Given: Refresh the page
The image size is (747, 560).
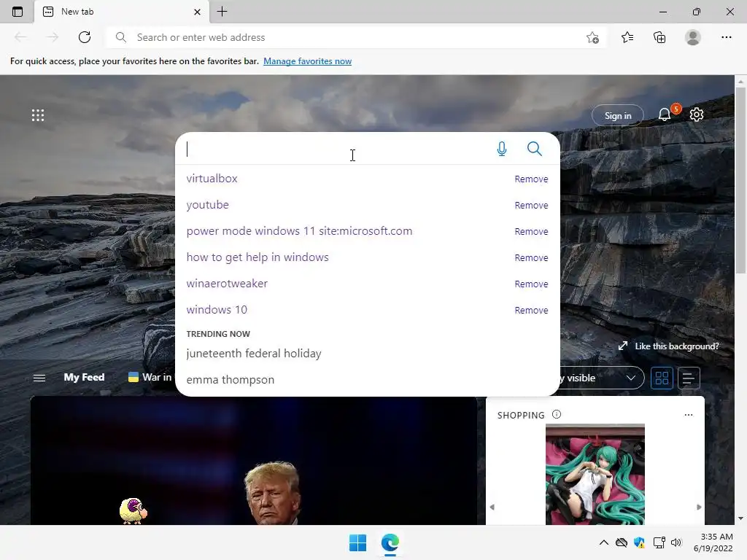Looking at the screenshot, I should [x=85, y=37].
